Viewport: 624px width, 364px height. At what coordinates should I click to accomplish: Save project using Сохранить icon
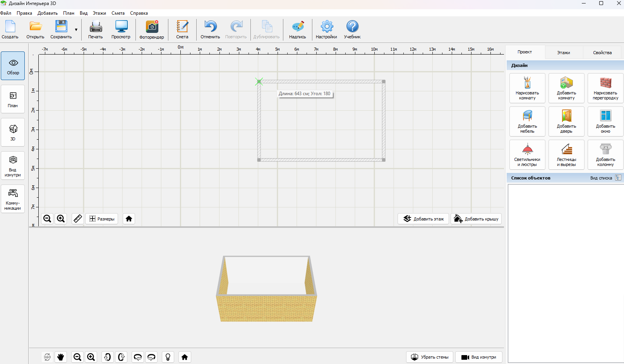coord(61,29)
